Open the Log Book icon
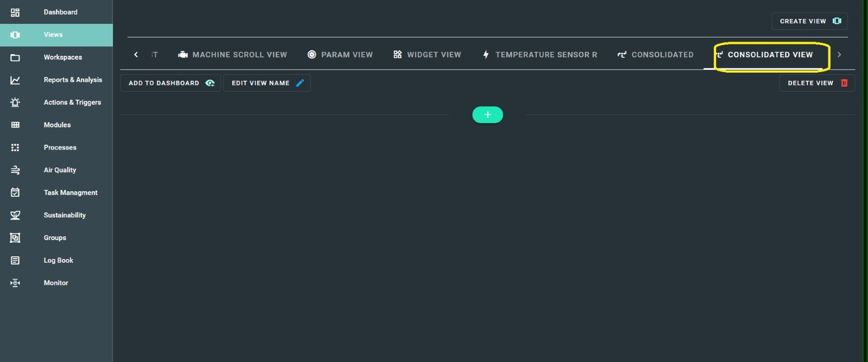 coord(15,261)
